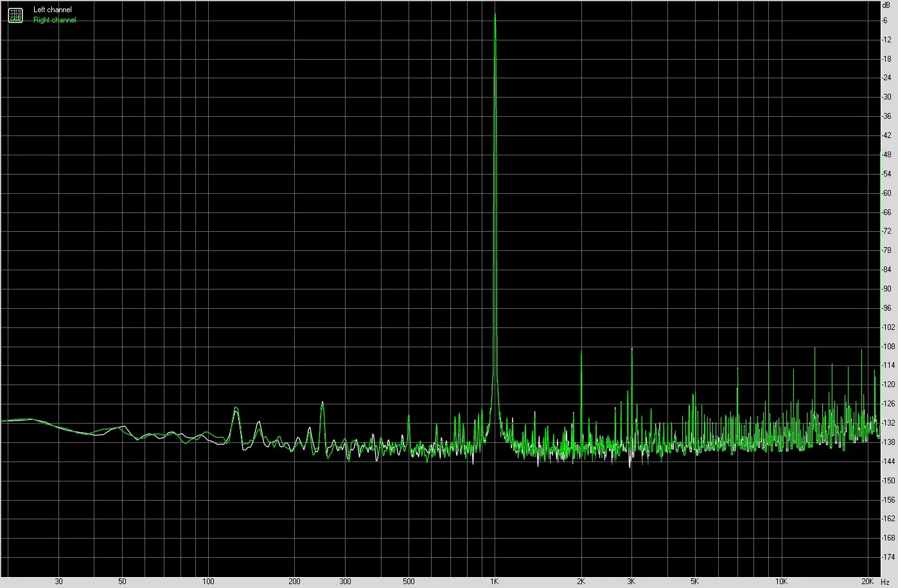
Task: Click the '-96' dB axis label
Action: coord(887,308)
